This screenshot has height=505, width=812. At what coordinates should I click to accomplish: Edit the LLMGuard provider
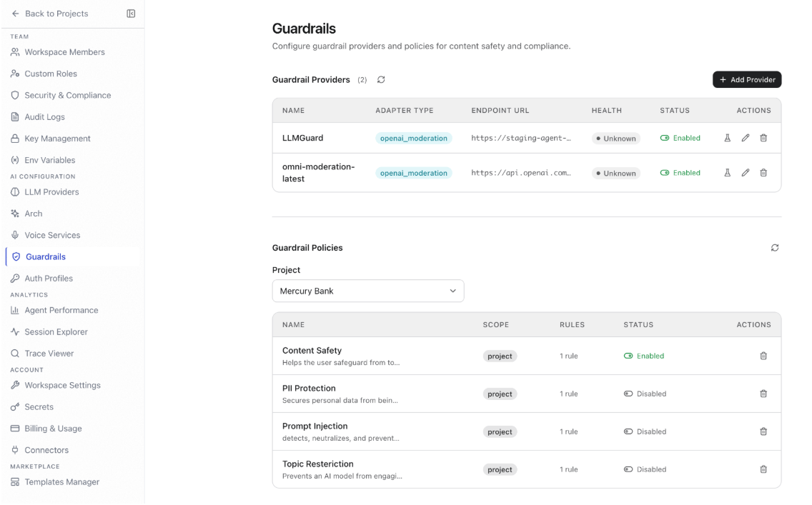[746, 138]
